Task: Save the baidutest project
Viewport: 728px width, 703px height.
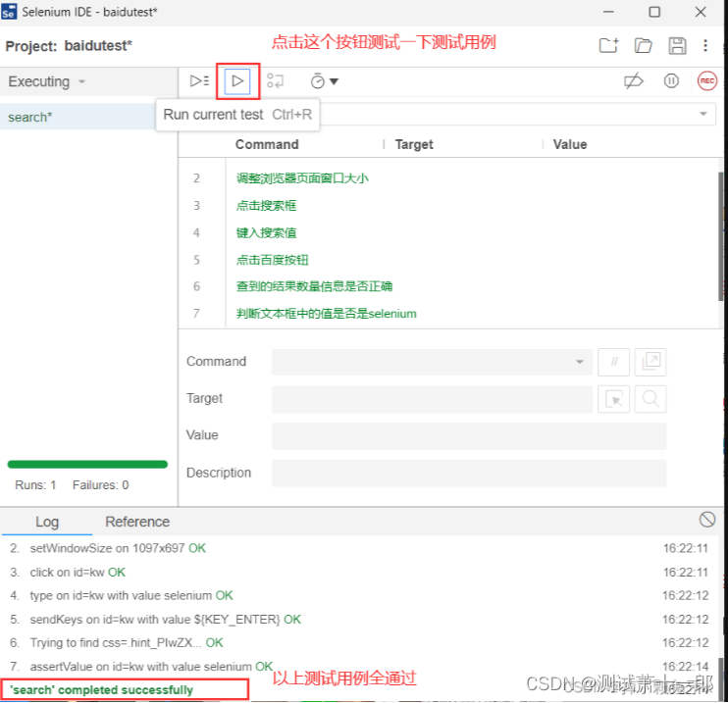Action: (677, 45)
